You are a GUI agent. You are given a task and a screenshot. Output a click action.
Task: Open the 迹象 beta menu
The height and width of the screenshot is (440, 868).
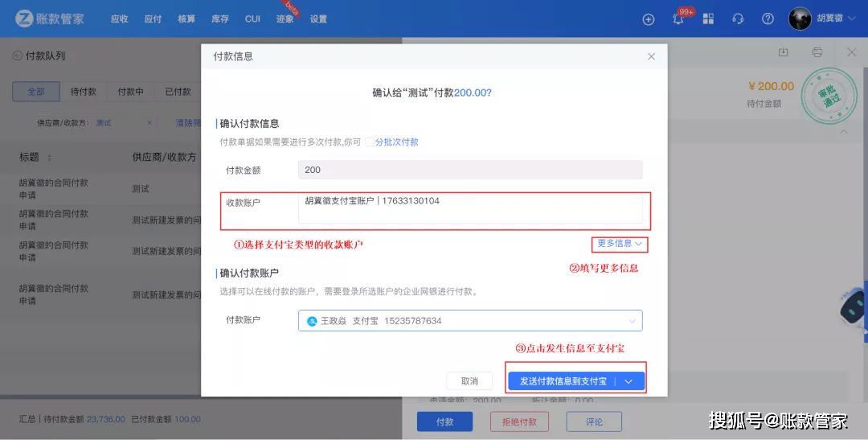285,19
